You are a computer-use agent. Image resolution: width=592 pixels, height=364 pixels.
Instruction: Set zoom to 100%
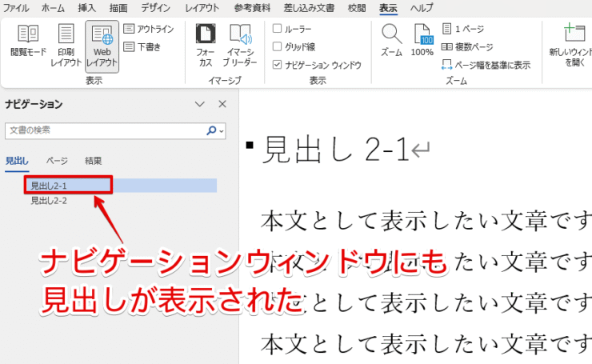tap(422, 40)
